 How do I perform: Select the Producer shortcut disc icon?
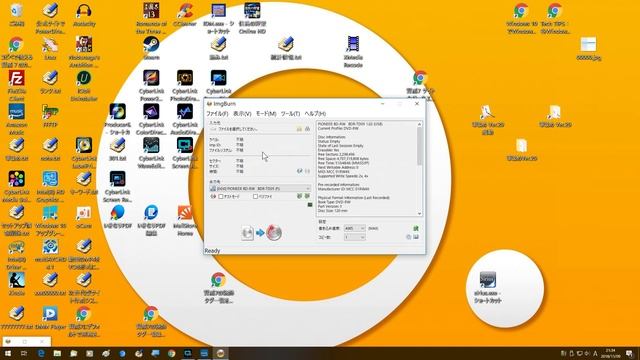pyautogui.click(x=117, y=119)
